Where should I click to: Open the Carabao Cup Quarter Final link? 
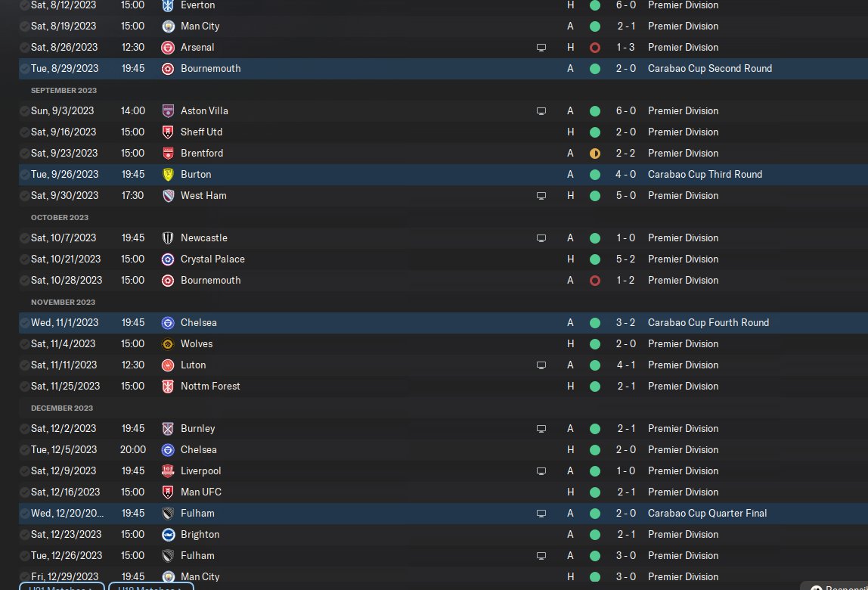click(x=707, y=513)
